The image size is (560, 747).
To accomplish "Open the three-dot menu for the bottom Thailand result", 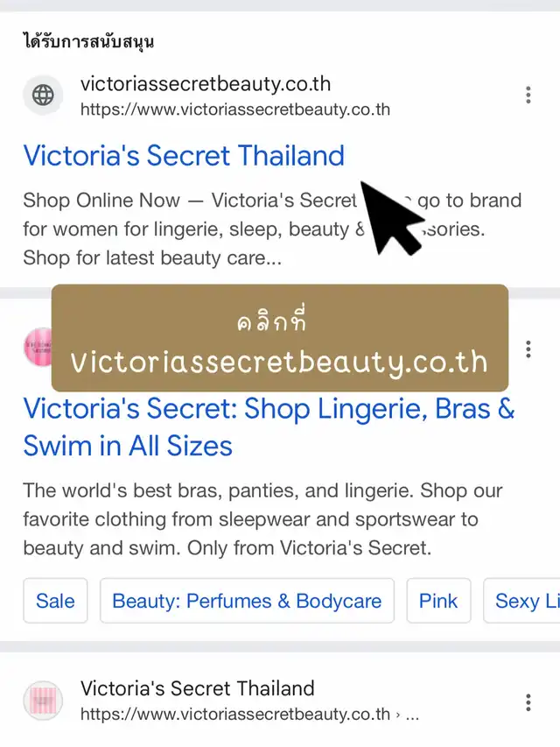I will point(528,702).
